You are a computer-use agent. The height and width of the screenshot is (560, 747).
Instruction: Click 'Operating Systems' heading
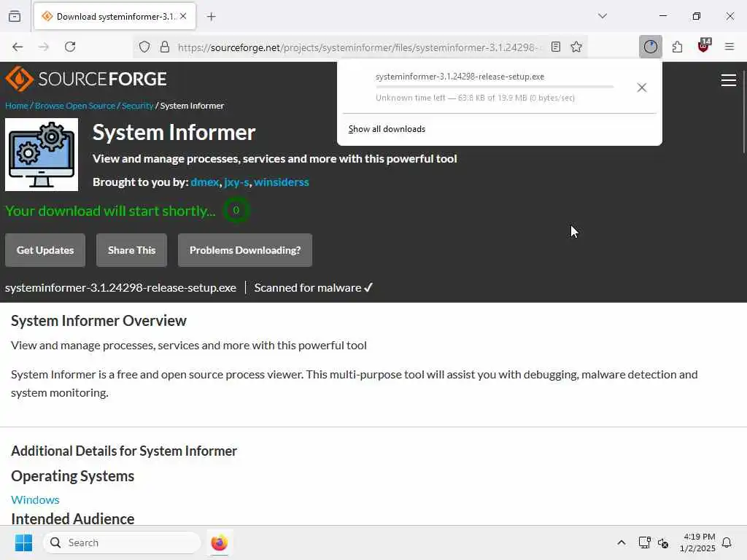[72, 476]
